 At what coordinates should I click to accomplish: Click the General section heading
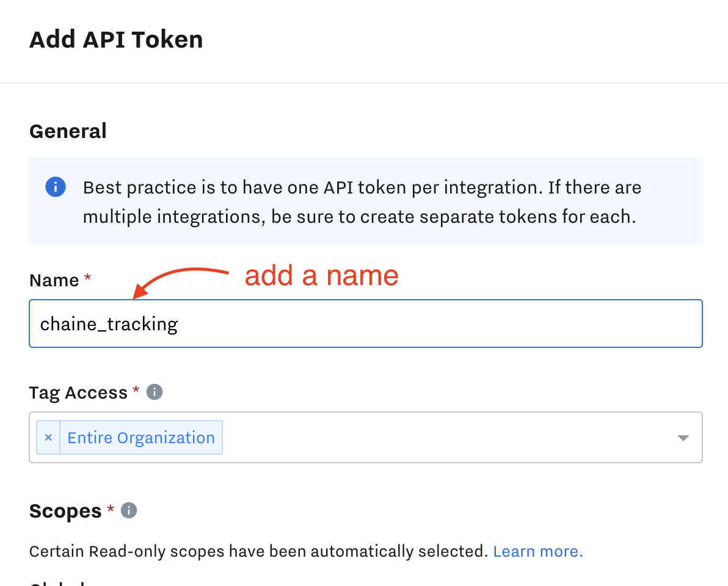point(68,131)
